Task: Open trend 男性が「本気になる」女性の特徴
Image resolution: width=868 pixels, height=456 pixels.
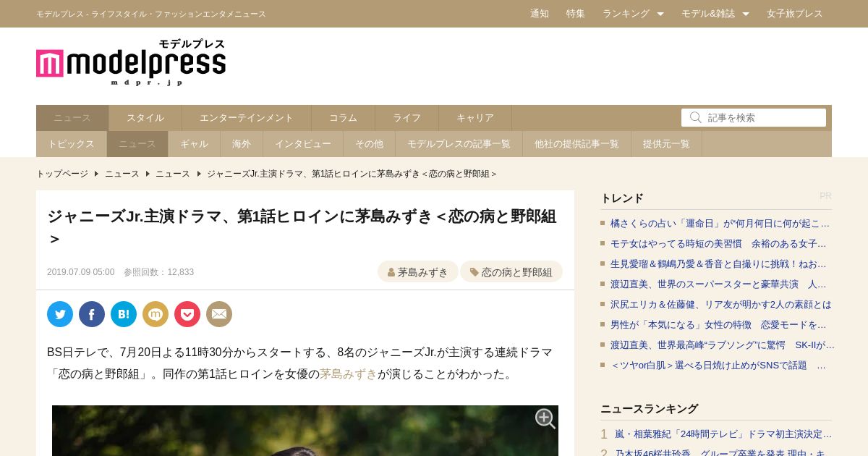Action: [718, 325]
